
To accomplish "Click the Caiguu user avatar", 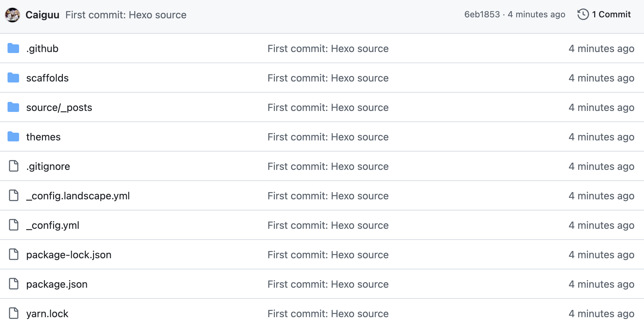I will coord(12,15).
